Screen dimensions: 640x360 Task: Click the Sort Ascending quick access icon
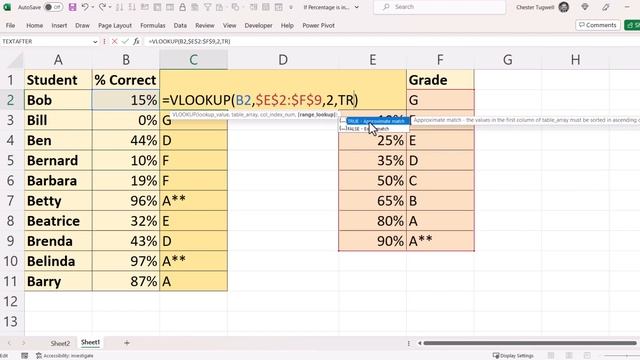pos(119,7)
